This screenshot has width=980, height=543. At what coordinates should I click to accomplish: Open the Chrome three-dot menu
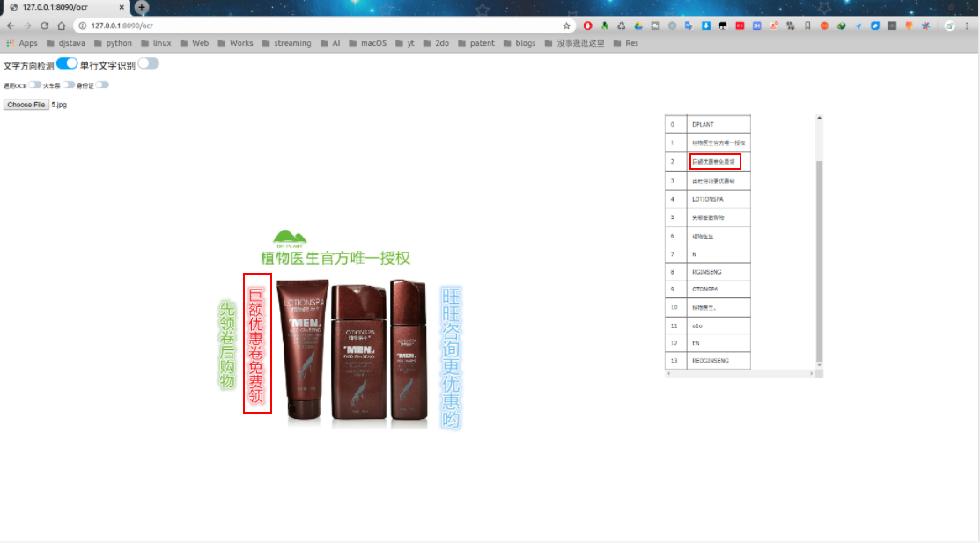(967, 26)
